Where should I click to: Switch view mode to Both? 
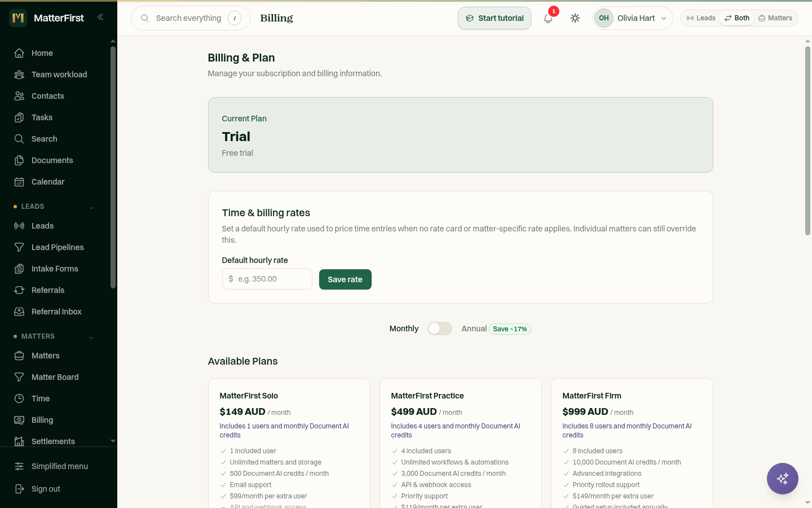pyautogui.click(x=737, y=18)
